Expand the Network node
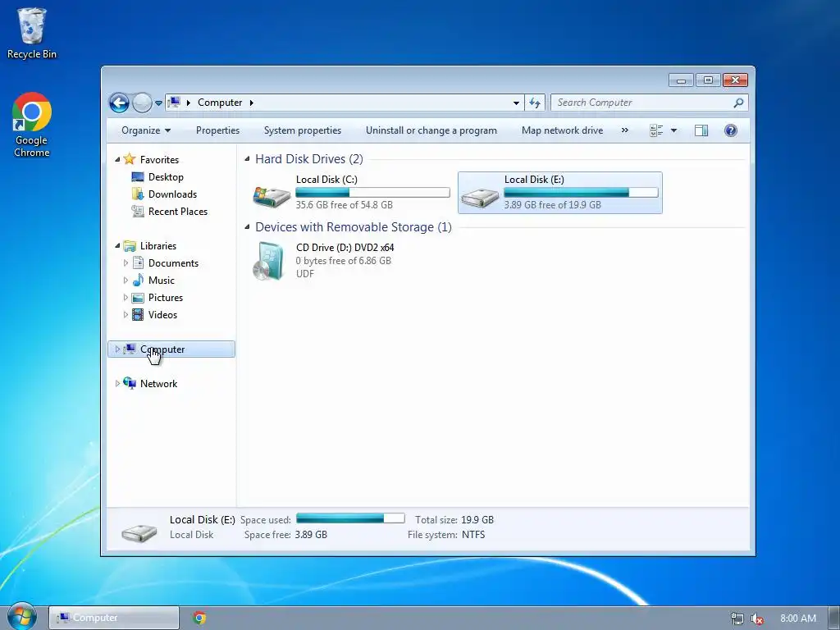The image size is (840, 630). 117,384
